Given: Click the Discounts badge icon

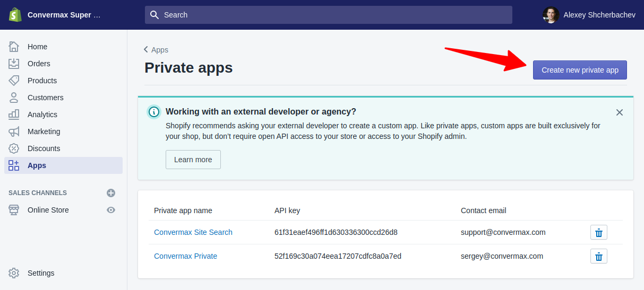Looking at the screenshot, I should pyautogui.click(x=14, y=148).
